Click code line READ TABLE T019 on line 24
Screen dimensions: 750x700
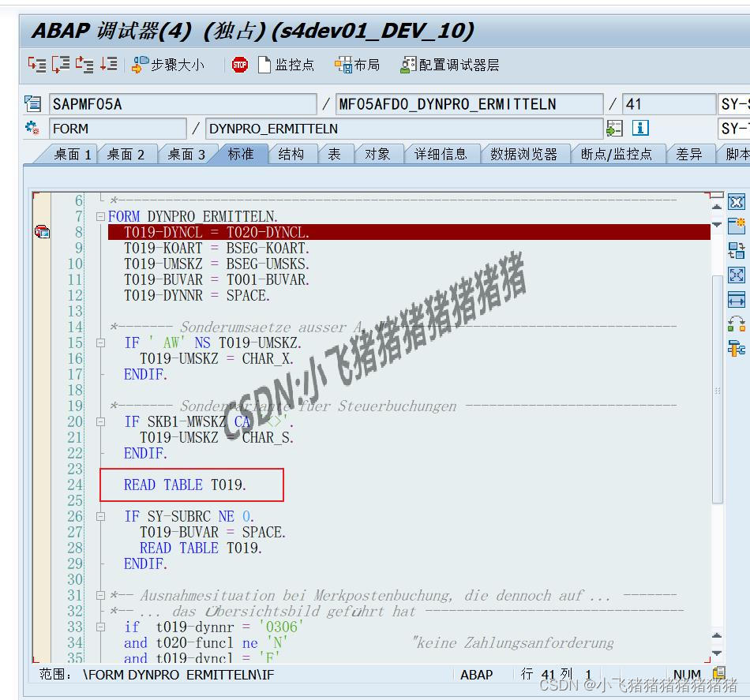point(185,485)
